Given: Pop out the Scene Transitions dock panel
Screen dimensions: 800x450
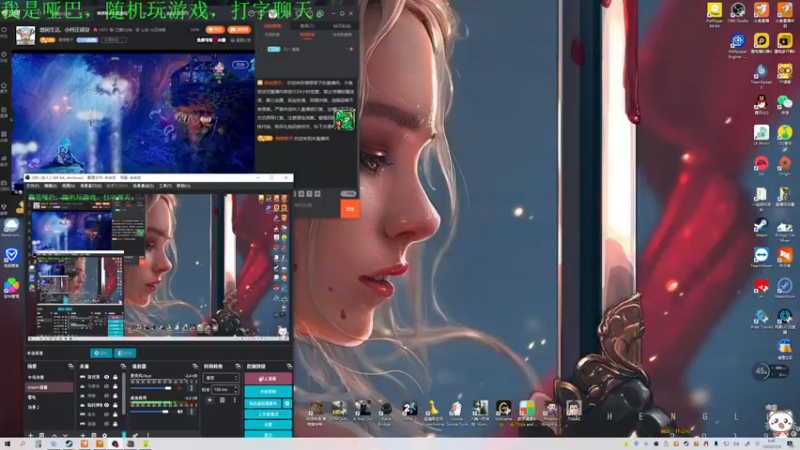Looking at the screenshot, I should (x=238, y=366).
